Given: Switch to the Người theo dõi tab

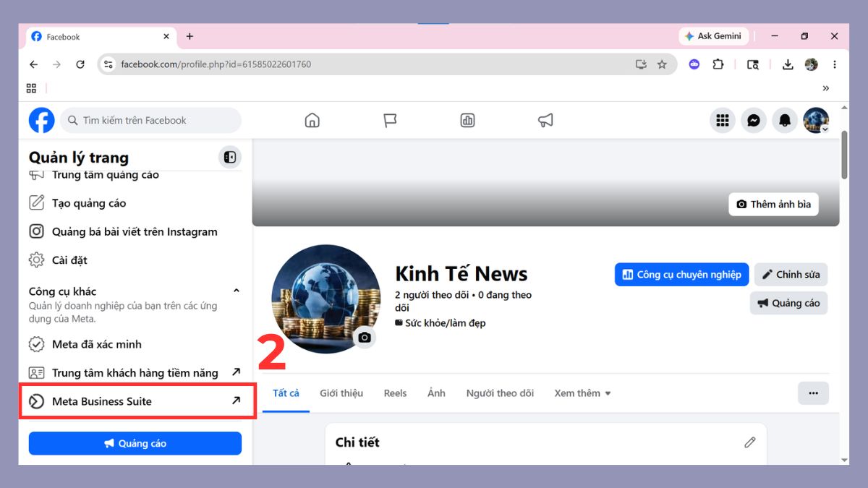Looking at the screenshot, I should pyautogui.click(x=500, y=393).
